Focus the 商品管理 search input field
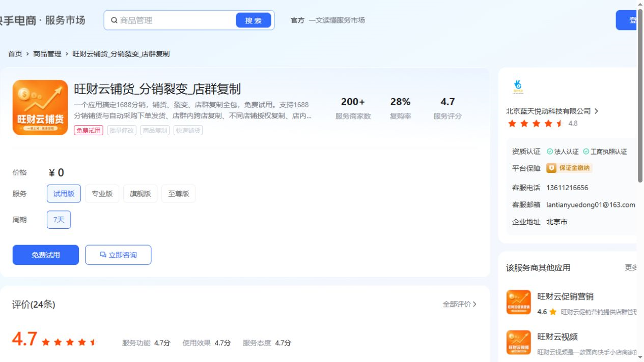 [x=176, y=20]
